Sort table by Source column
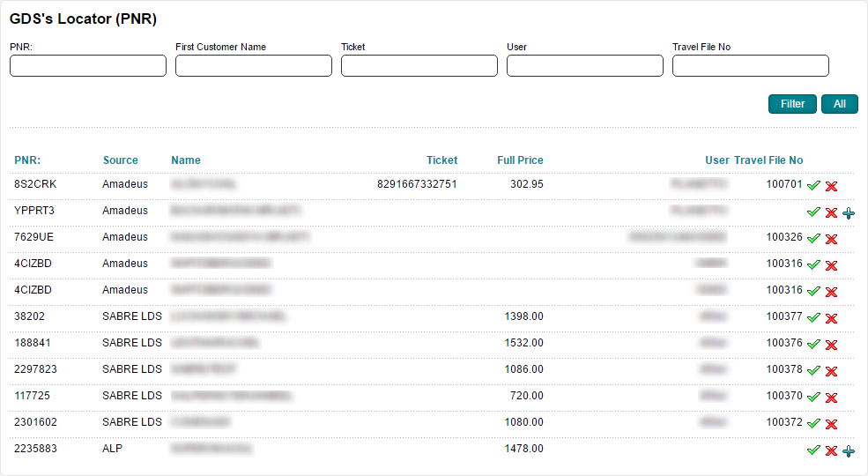Screen dimensions: 868x476 pos(120,160)
